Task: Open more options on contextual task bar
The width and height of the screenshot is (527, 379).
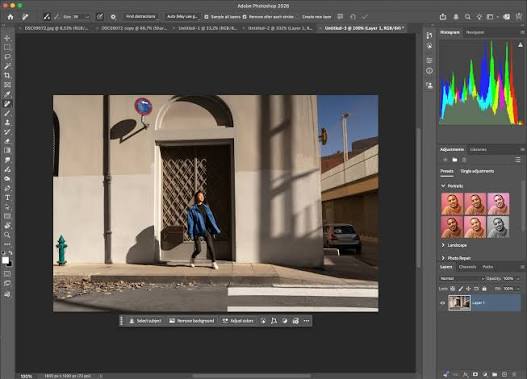Action: (x=306, y=321)
